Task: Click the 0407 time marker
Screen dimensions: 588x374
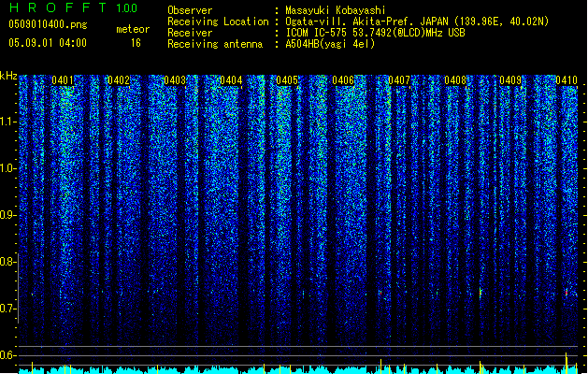Action: (399, 80)
